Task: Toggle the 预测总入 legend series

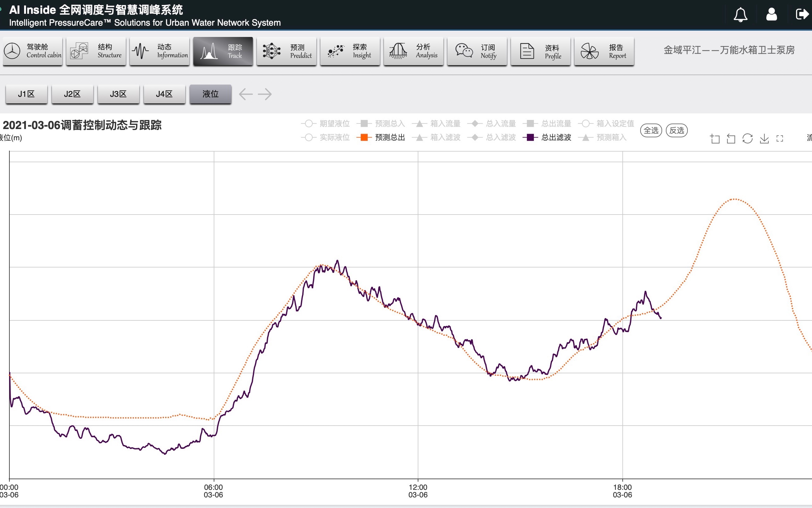Action: (381, 124)
